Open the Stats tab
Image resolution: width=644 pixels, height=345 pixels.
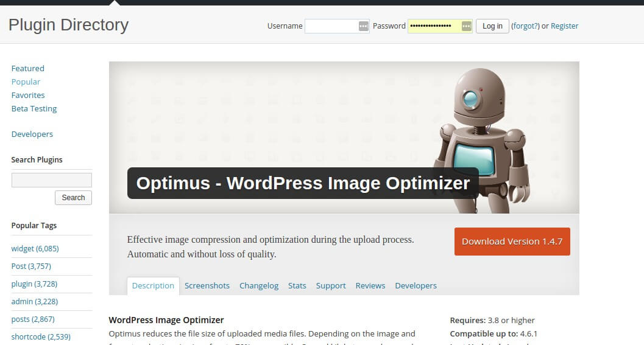point(297,286)
